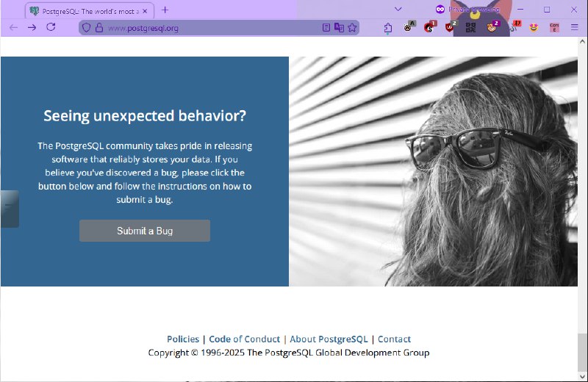Bookmark this page with the star icon
The width and height of the screenshot is (588, 382).
(352, 28)
